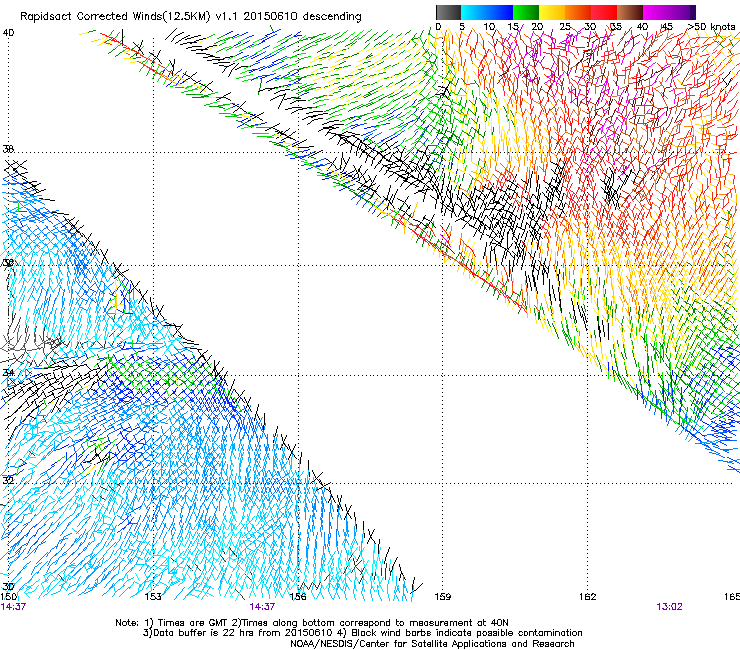
Task: Pick the dark blue segment of the colorbar
Action: pyautogui.click(x=500, y=12)
